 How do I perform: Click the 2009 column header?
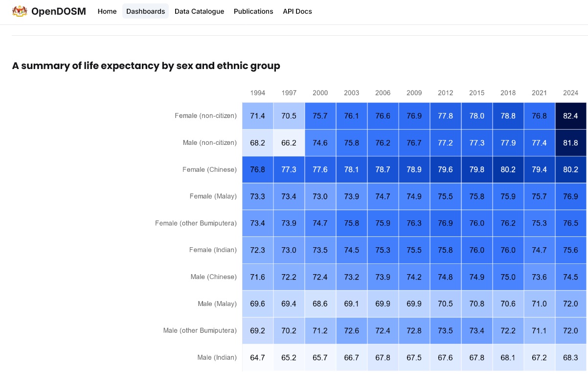point(414,93)
